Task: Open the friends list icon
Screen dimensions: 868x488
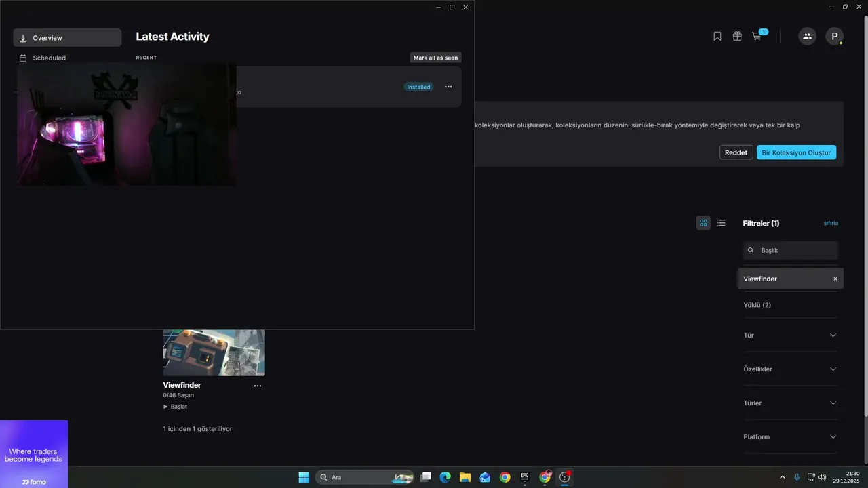Action: (x=807, y=37)
